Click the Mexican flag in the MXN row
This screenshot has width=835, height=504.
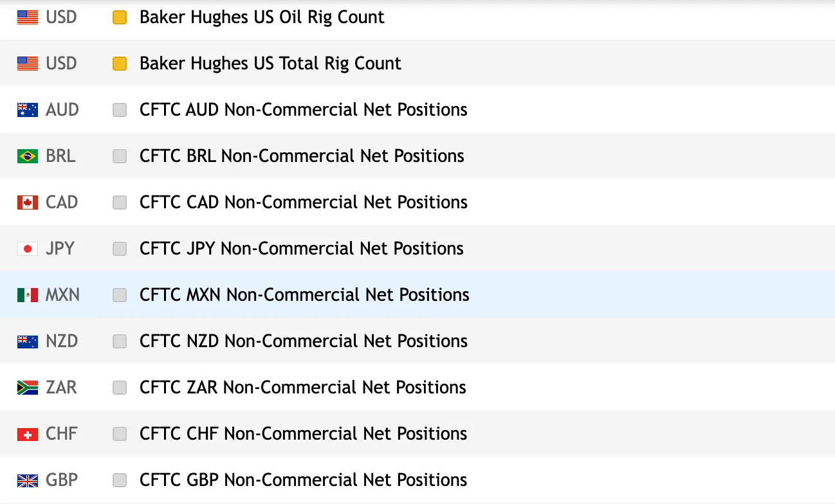pos(28,295)
